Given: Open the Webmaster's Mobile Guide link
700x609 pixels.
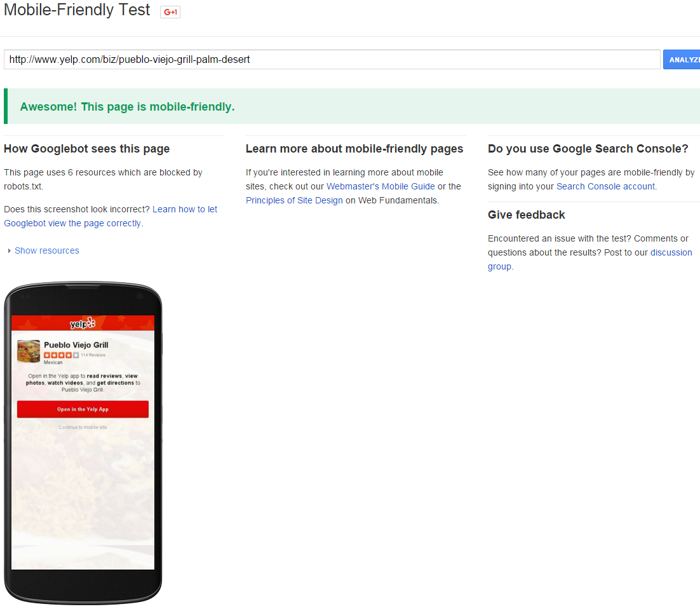Looking at the screenshot, I should click(380, 186).
